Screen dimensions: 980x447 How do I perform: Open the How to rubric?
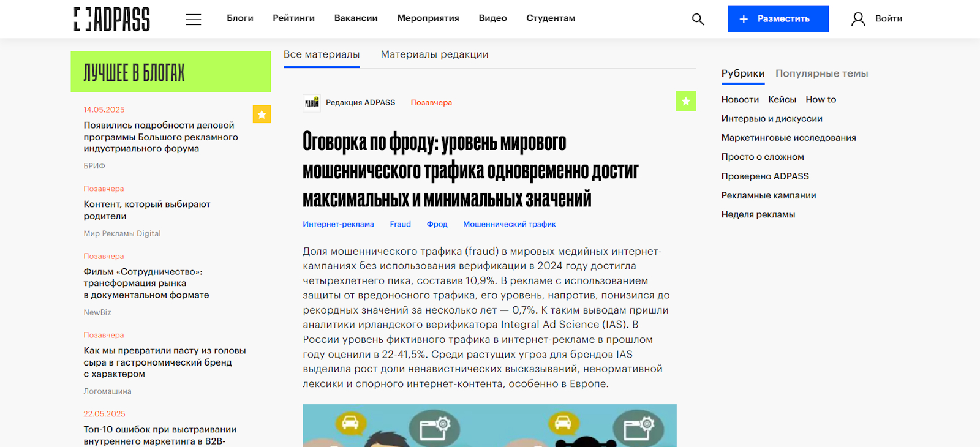pos(821,99)
